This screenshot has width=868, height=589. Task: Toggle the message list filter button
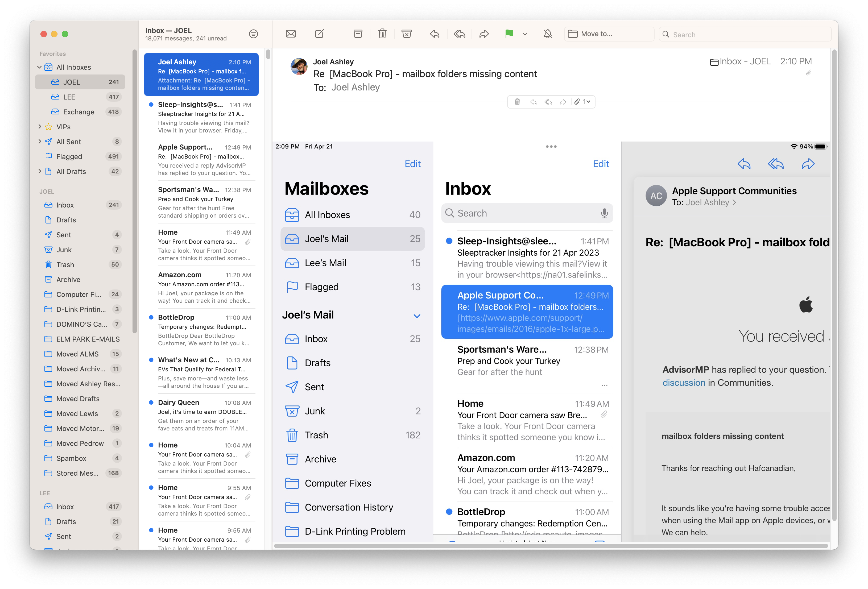click(x=253, y=34)
